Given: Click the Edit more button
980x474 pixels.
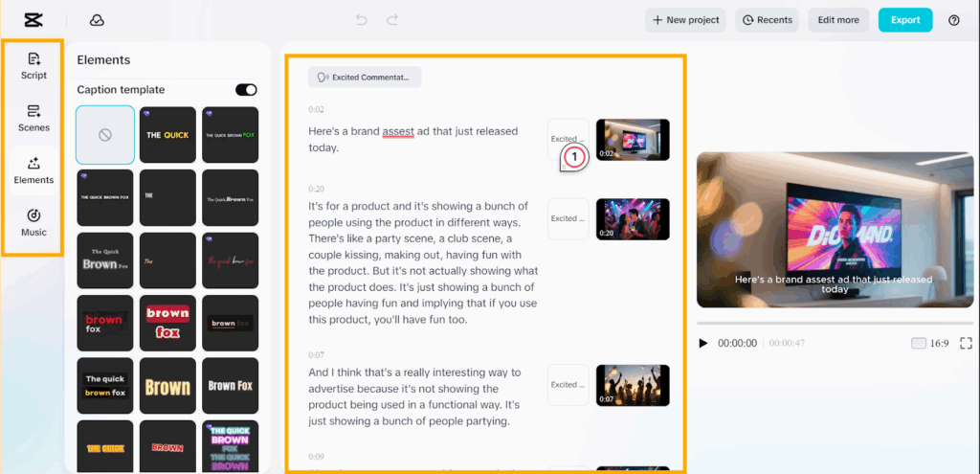Looking at the screenshot, I should pos(838,20).
